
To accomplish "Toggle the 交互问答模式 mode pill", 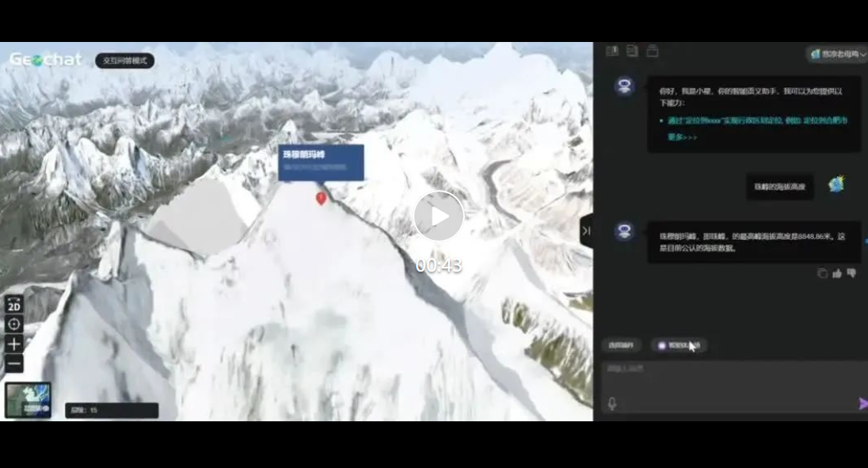I will [x=124, y=60].
